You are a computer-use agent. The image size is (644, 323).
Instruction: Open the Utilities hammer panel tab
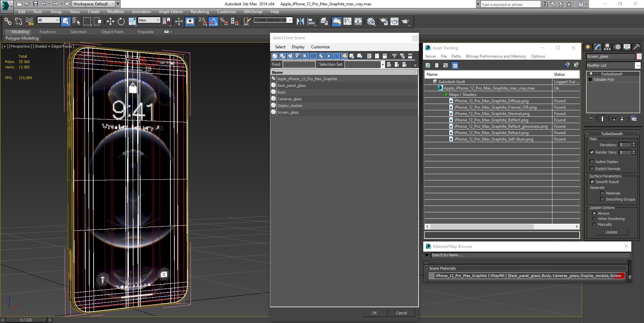(x=636, y=47)
